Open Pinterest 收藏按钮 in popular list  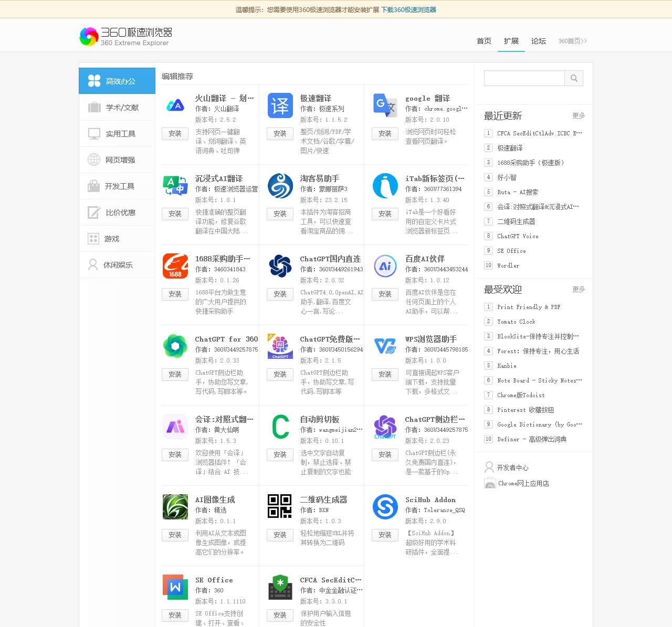pyautogui.click(x=526, y=410)
